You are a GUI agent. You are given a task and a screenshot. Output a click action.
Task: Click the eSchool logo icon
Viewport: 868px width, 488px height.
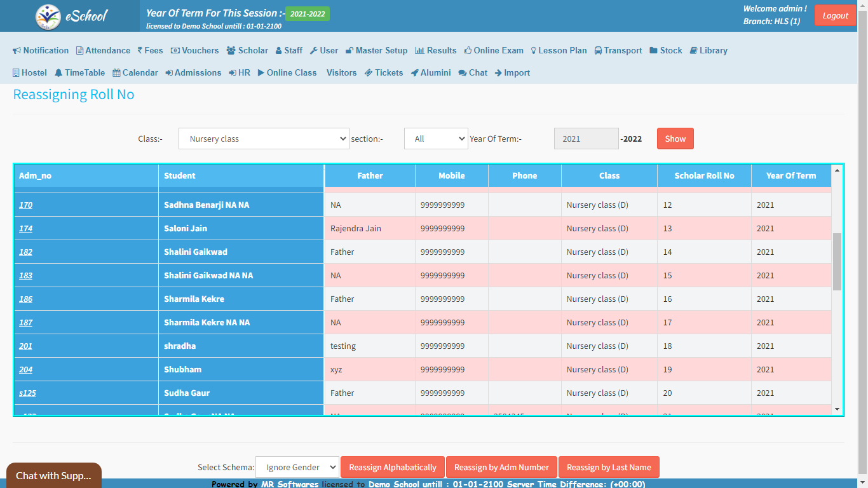tap(48, 17)
